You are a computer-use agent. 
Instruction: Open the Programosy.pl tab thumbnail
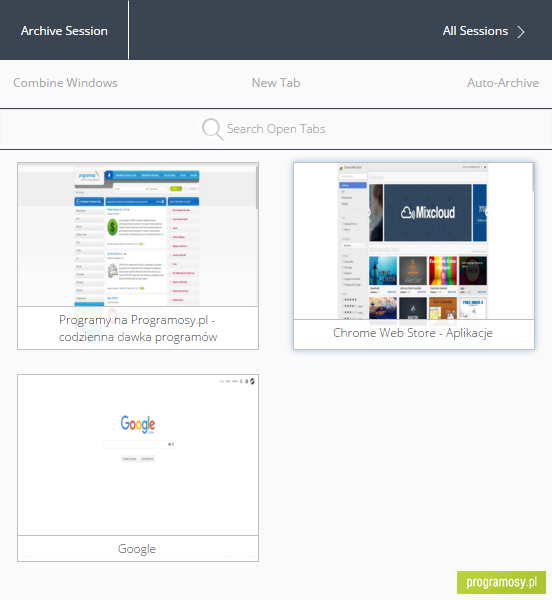coord(138,234)
